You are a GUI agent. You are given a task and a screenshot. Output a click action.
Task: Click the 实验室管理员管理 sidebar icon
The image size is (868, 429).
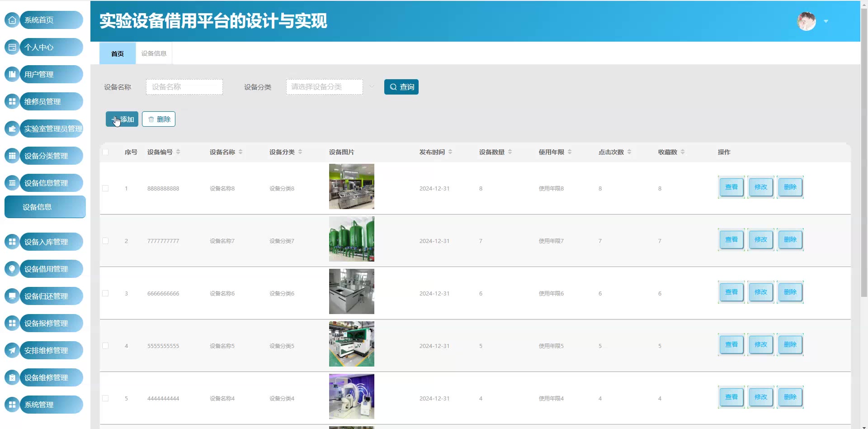click(12, 129)
